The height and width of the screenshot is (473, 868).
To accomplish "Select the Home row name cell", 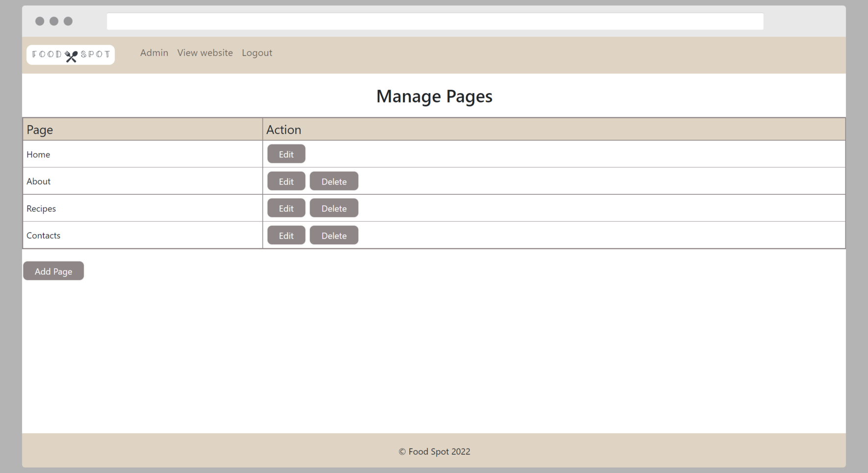I will (38, 155).
